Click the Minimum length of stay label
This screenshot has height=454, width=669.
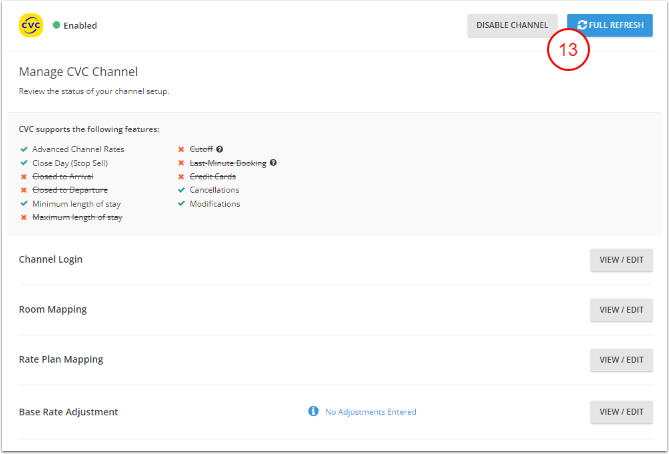click(76, 204)
